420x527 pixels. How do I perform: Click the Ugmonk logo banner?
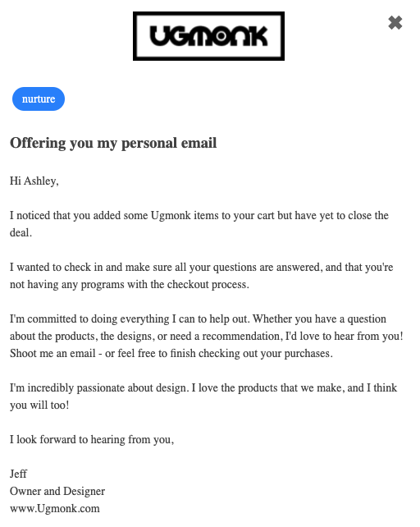click(208, 36)
